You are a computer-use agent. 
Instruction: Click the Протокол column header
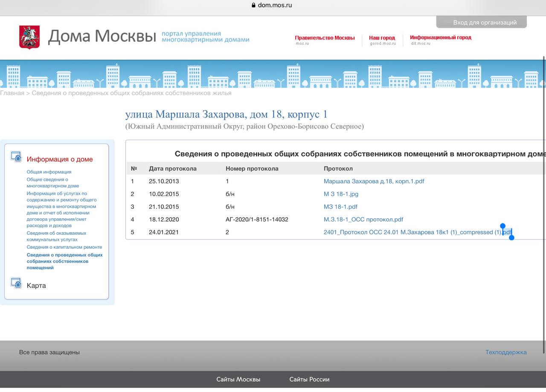coord(338,168)
